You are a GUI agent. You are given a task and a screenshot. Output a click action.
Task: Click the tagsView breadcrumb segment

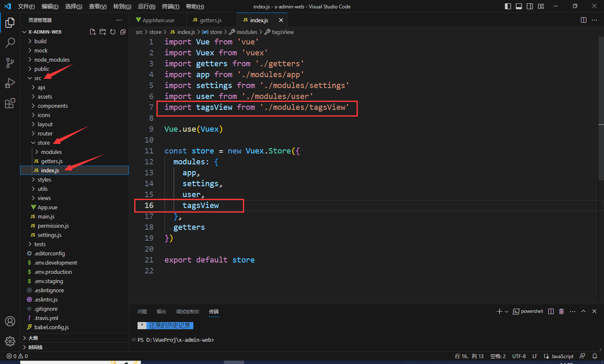pos(279,32)
